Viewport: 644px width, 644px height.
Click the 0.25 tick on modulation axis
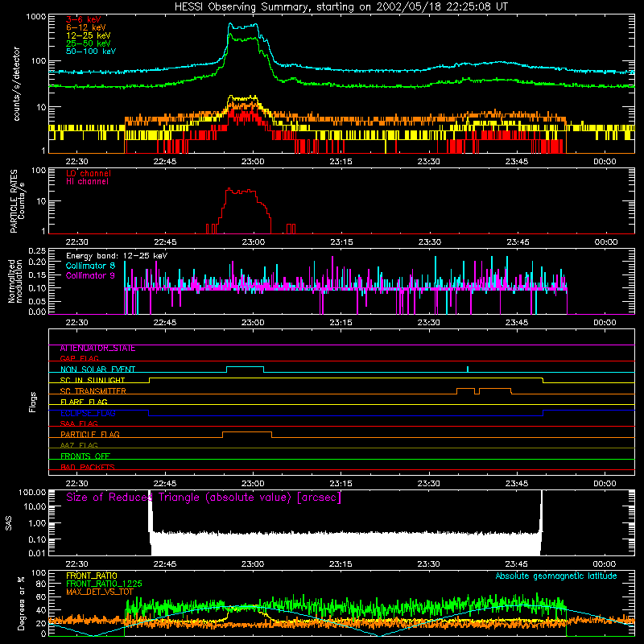[37, 251]
